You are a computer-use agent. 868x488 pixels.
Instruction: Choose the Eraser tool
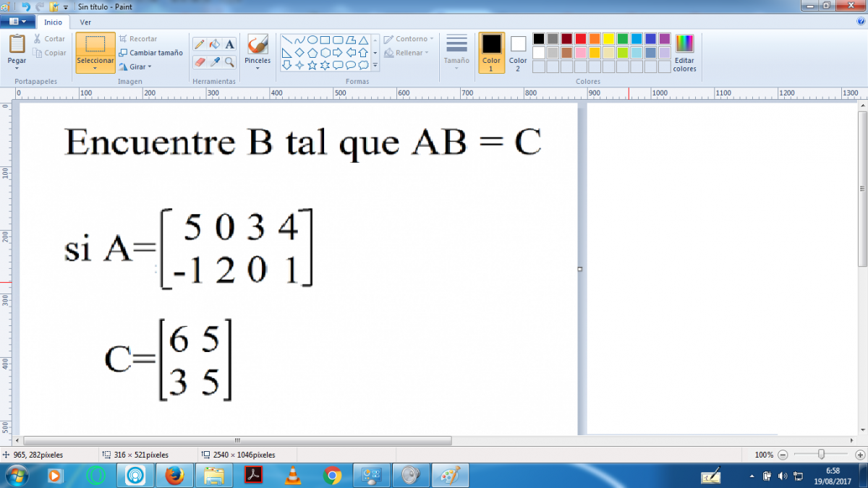(x=200, y=62)
